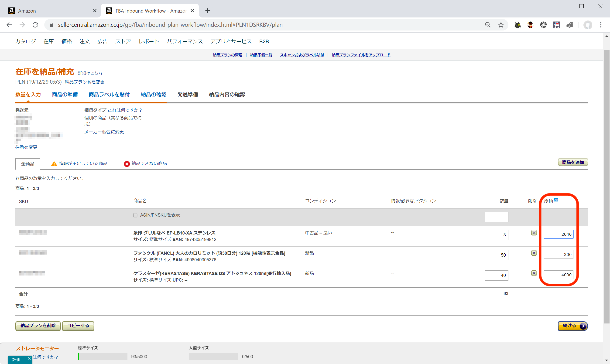Open 納品できない商品 error tab

click(x=145, y=163)
